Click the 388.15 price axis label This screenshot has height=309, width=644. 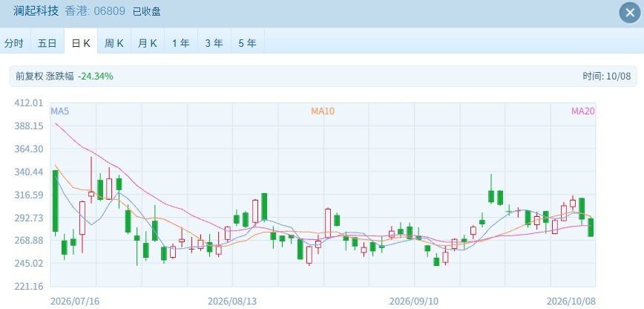(x=29, y=126)
